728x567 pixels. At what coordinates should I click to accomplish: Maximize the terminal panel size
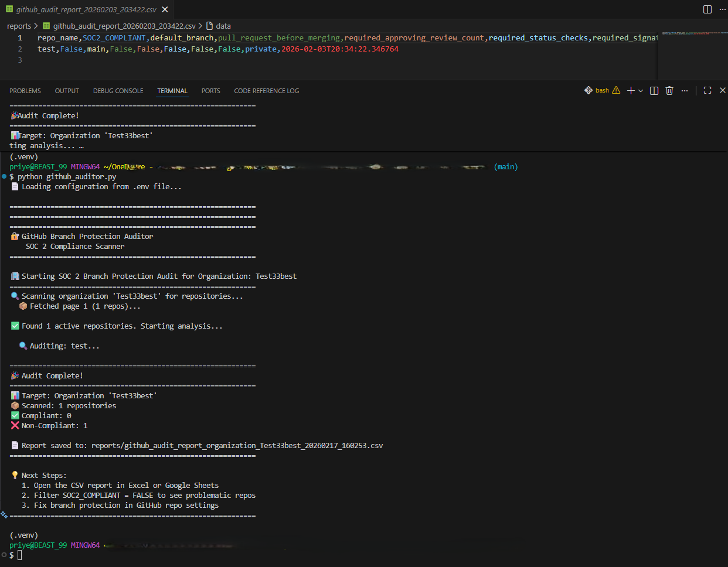coord(707,90)
